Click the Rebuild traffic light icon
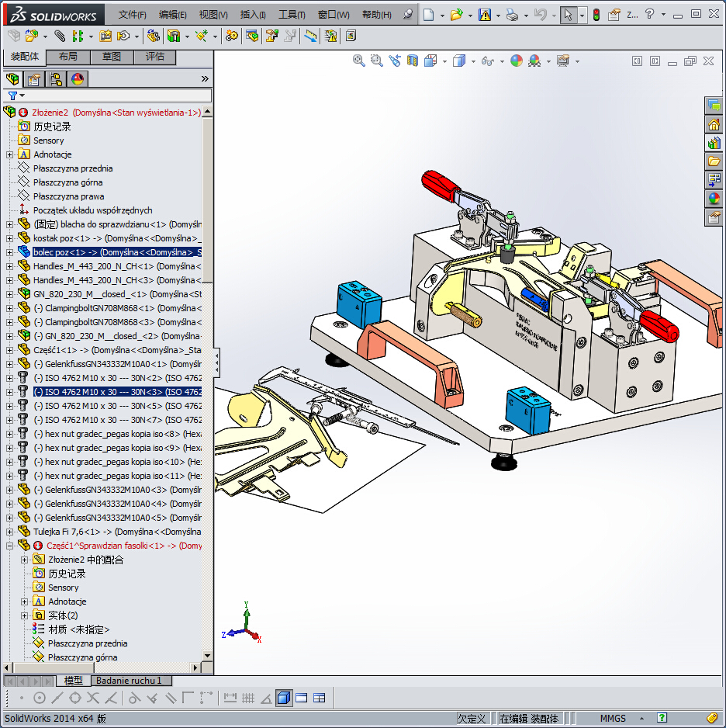The image size is (726, 728). (596, 15)
